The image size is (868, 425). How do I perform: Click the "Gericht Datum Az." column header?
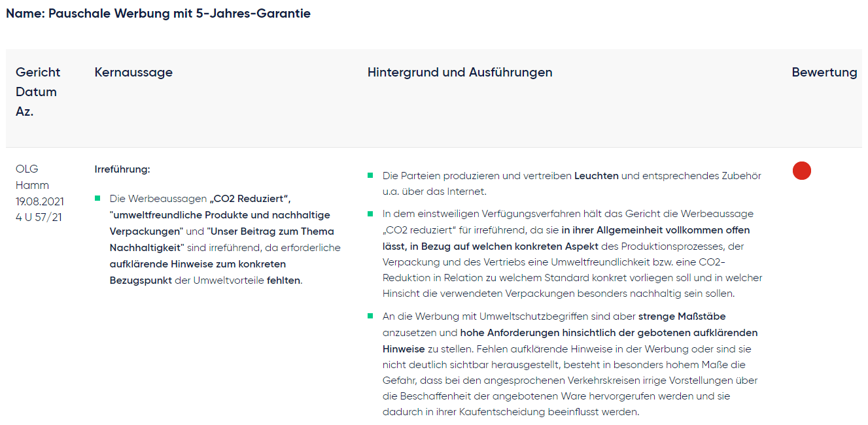coord(37,92)
